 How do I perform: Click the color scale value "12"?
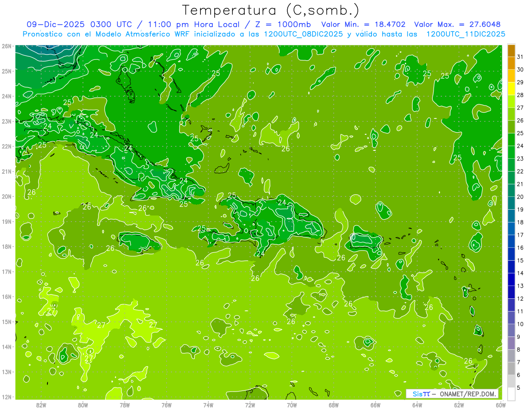pos(520,299)
